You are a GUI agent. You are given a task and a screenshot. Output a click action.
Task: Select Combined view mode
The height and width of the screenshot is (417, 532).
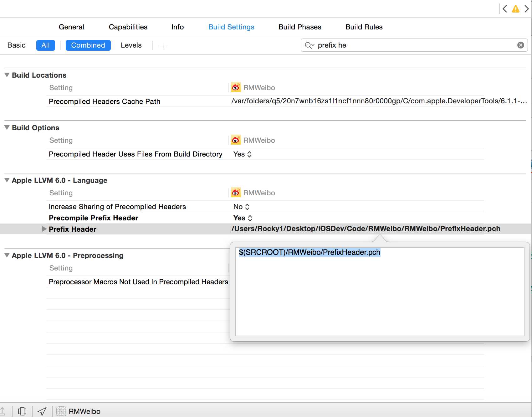88,45
